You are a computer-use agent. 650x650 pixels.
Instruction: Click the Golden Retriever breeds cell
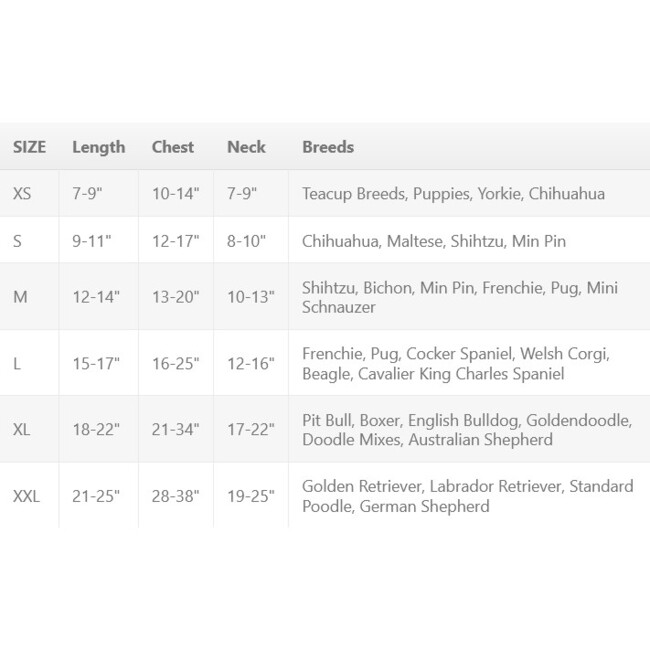coord(469,496)
